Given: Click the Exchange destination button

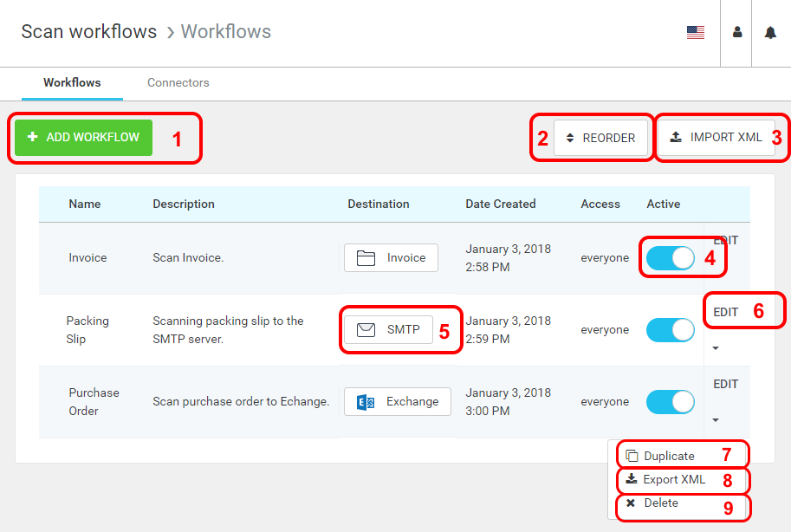Looking at the screenshot, I should [398, 401].
